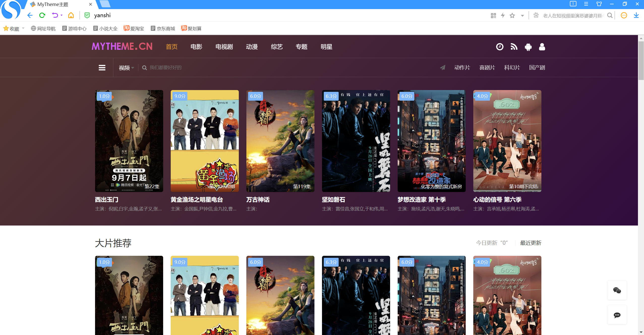Select 专题 in the site navigation
Screen dimensions: 644x335
point(302,47)
